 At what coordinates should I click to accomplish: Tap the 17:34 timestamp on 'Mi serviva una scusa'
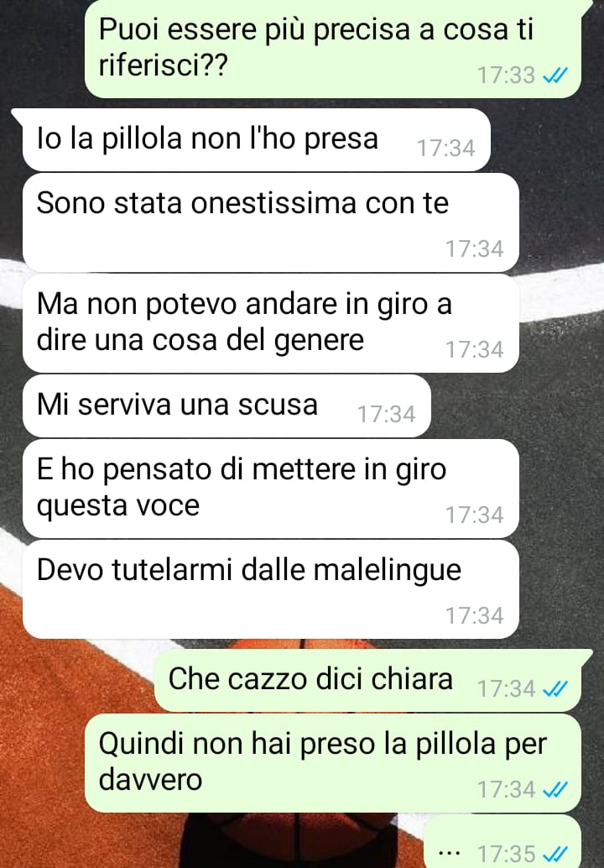pyautogui.click(x=386, y=414)
